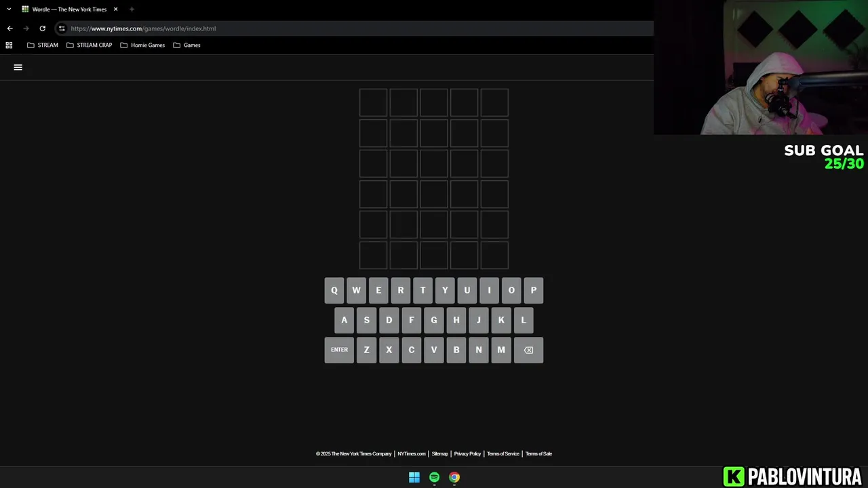Screen dimensions: 868x488
Task: Hit the ENTER key on Wordle keyboard
Action: tap(339, 350)
